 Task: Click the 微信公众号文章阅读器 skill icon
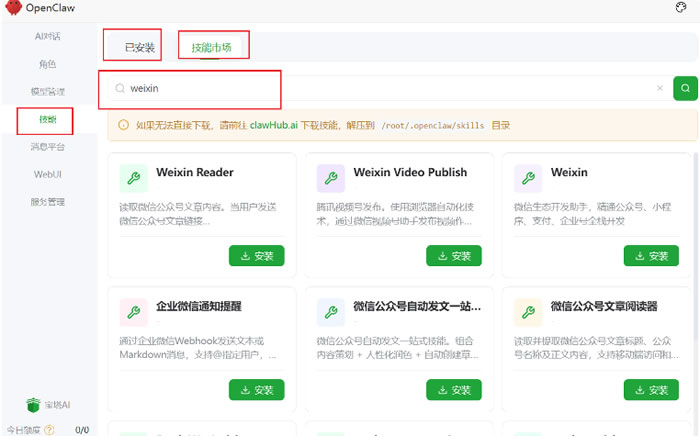tap(528, 312)
